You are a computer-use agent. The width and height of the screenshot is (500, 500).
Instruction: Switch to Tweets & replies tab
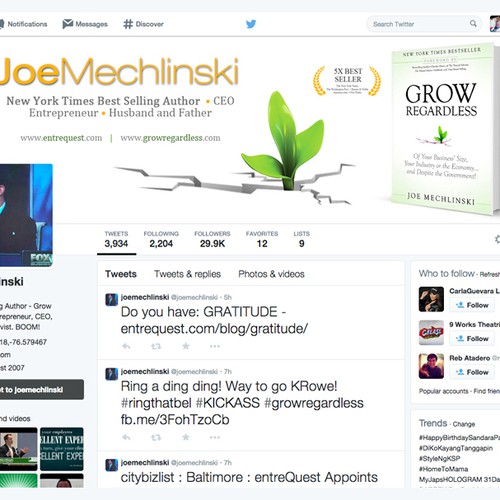(187, 274)
